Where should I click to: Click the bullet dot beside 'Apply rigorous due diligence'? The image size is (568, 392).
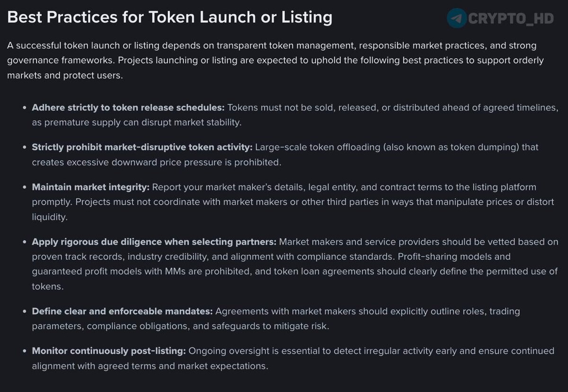[25, 242]
